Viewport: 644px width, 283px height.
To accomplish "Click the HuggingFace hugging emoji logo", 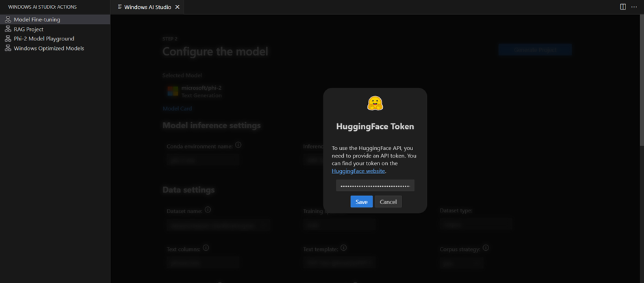I will pyautogui.click(x=375, y=103).
